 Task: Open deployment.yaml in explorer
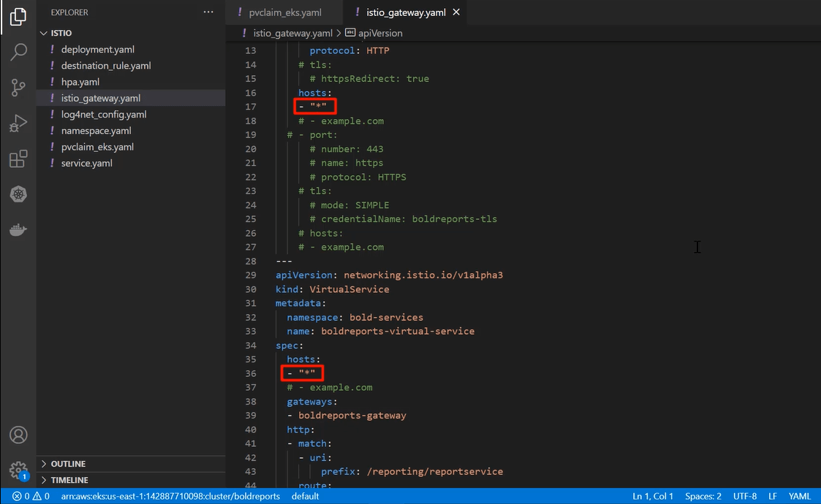tap(97, 49)
